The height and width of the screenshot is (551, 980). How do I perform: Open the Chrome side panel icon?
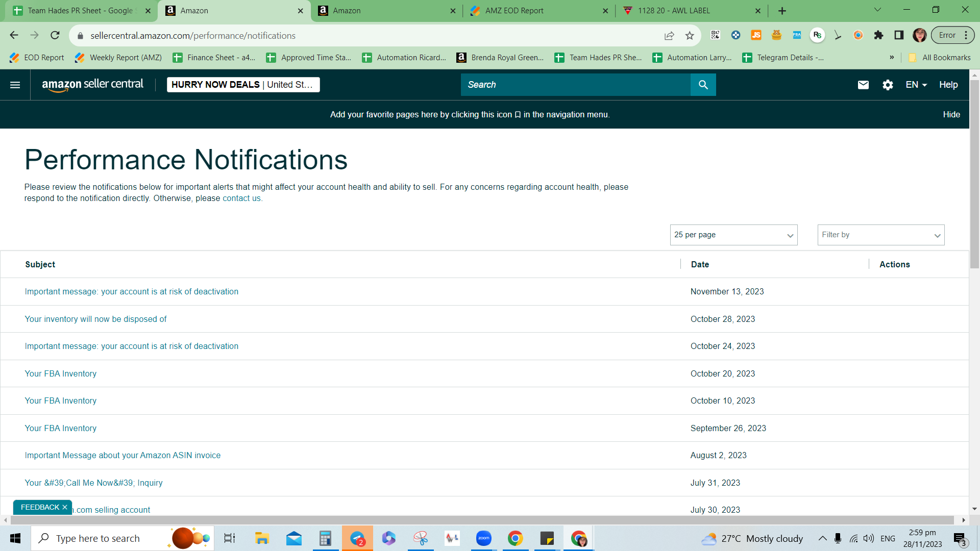(x=899, y=35)
